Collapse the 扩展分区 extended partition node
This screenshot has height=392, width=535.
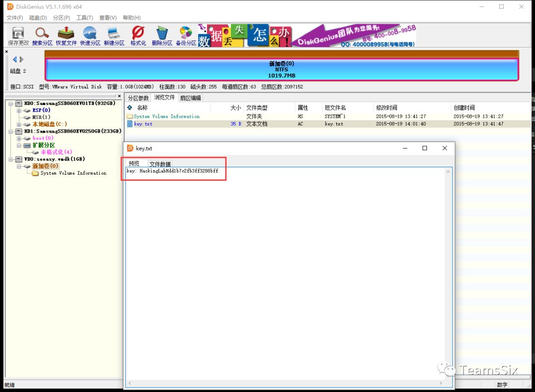coord(19,145)
